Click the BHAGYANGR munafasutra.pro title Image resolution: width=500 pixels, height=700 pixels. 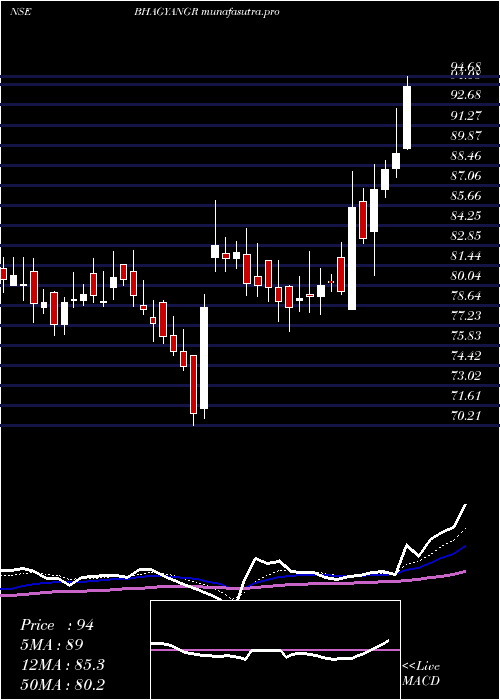pos(207,12)
